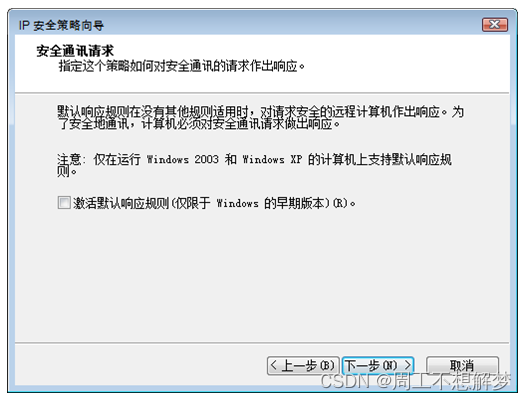Screen dimensions: 527x400
Task: Go back with the 上一步(B) button
Action: (x=303, y=365)
